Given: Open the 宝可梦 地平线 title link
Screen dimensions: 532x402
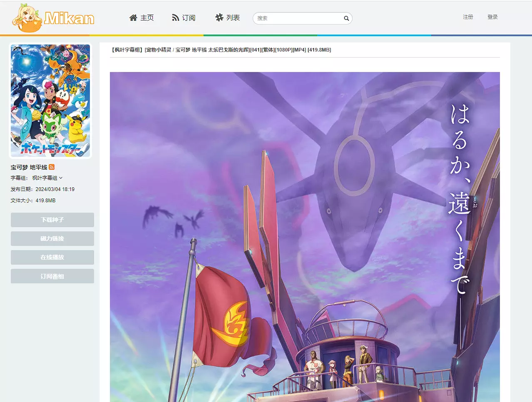Looking at the screenshot, I should [x=29, y=167].
